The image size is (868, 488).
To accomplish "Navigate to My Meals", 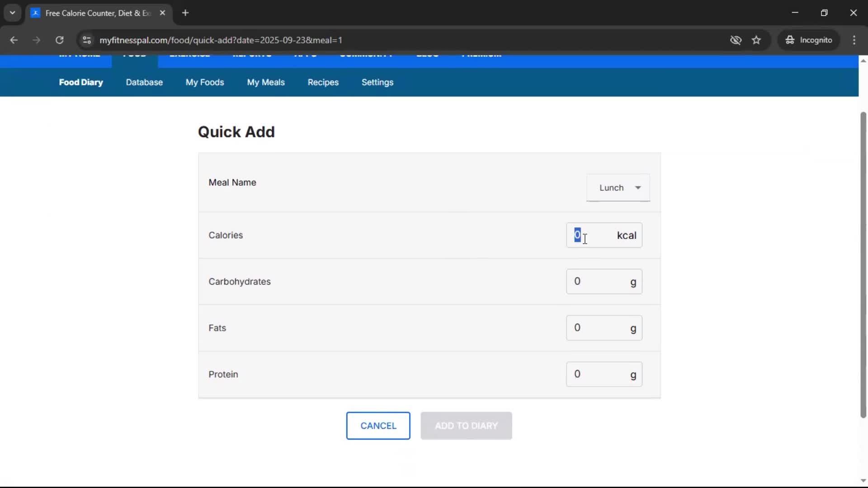I will 266,82.
